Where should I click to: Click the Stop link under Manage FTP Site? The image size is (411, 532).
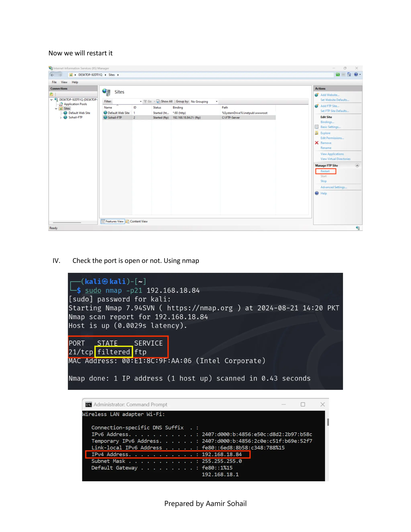[x=324, y=181]
